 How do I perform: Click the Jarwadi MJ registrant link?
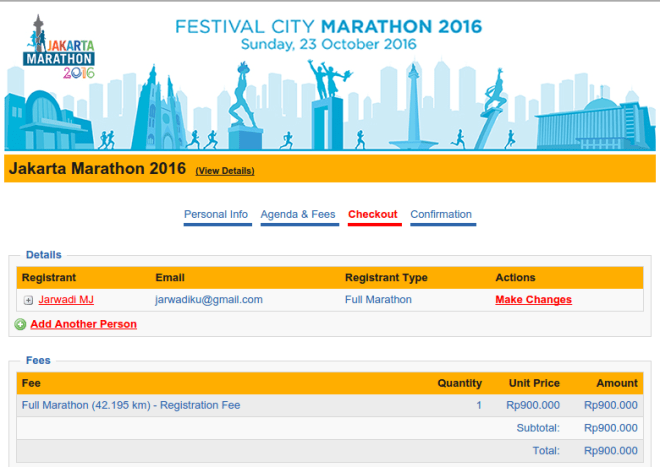(66, 300)
